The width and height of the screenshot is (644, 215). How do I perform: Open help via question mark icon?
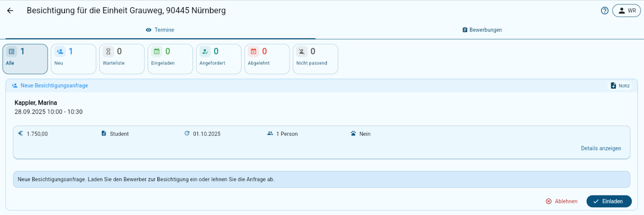[604, 11]
